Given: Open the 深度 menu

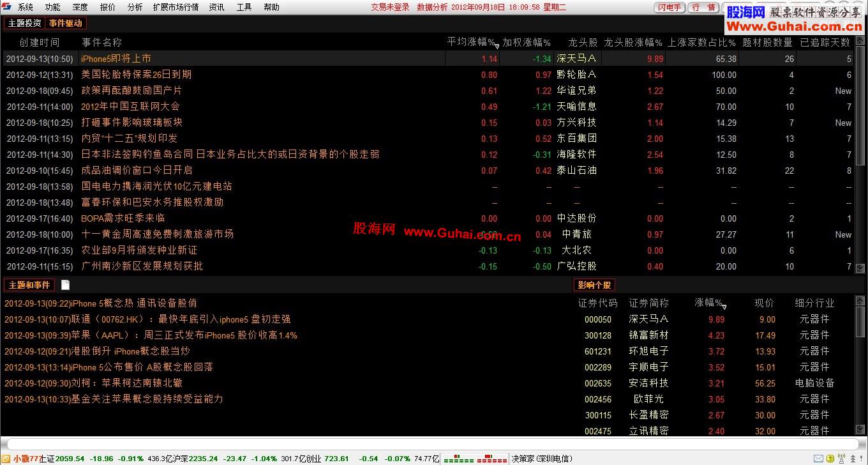Looking at the screenshot, I should click(80, 7).
